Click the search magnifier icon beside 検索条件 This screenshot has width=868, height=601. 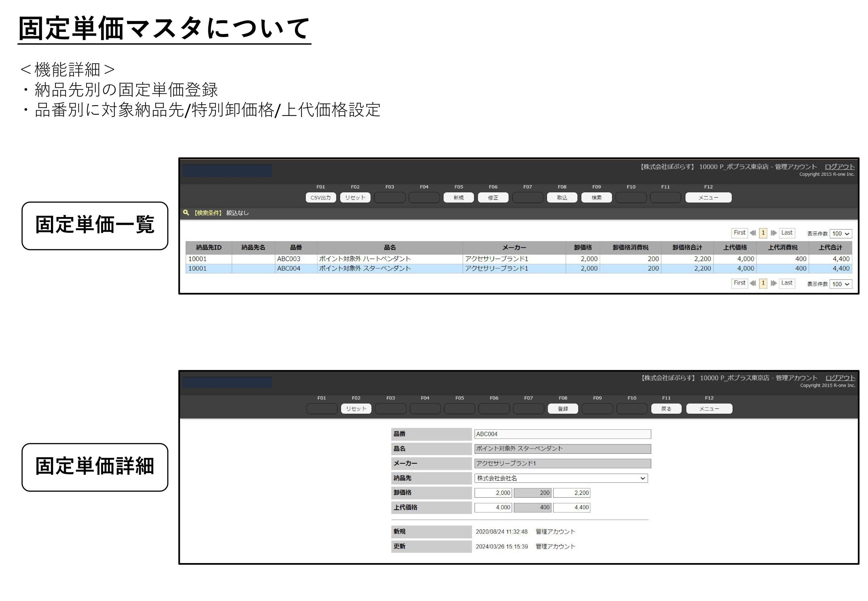tap(186, 212)
